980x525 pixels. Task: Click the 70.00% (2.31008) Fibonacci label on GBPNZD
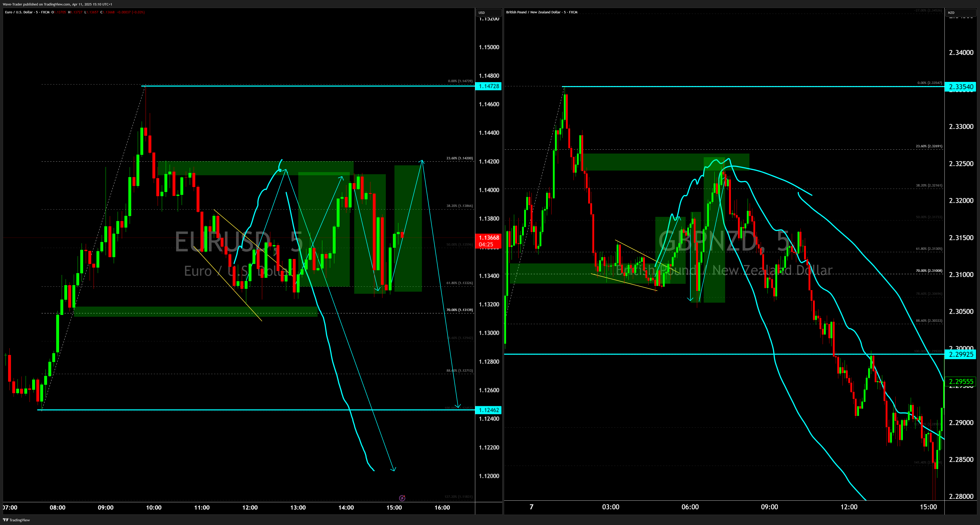[x=929, y=271]
